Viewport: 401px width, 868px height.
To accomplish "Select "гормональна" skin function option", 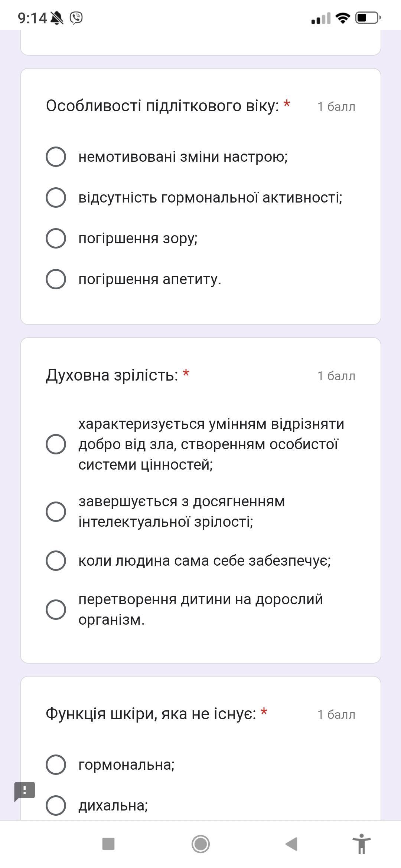I will [x=56, y=765].
